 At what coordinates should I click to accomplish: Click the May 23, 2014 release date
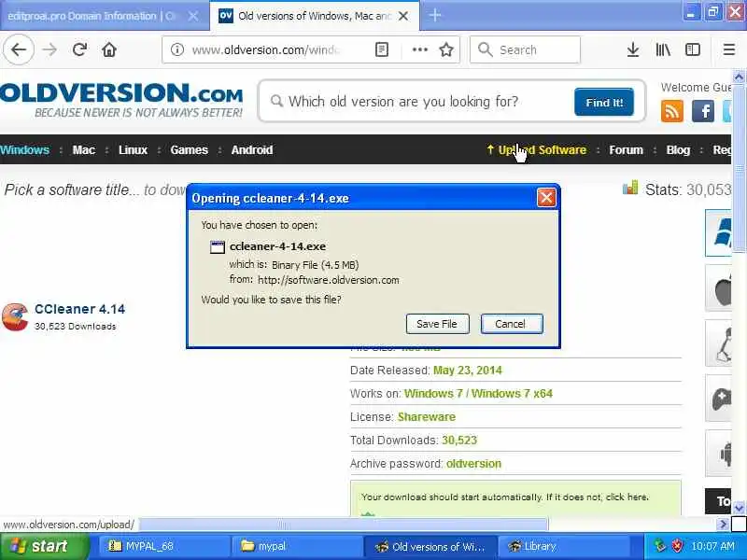468,371
